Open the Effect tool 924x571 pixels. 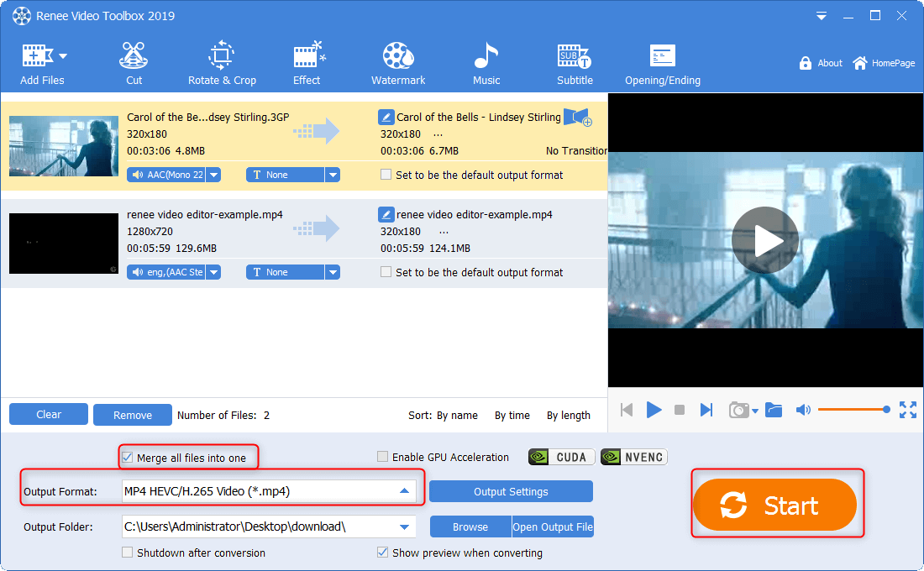click(307, 64)
